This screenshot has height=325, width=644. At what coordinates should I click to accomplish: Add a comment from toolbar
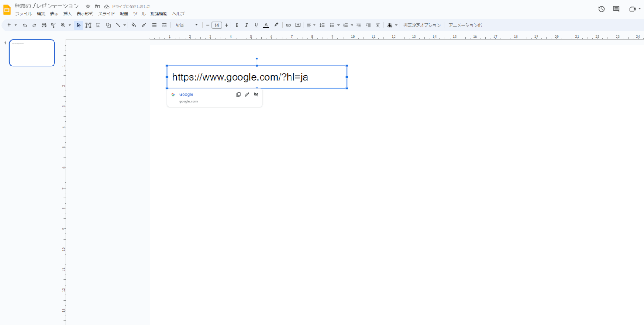coord(298,25)
